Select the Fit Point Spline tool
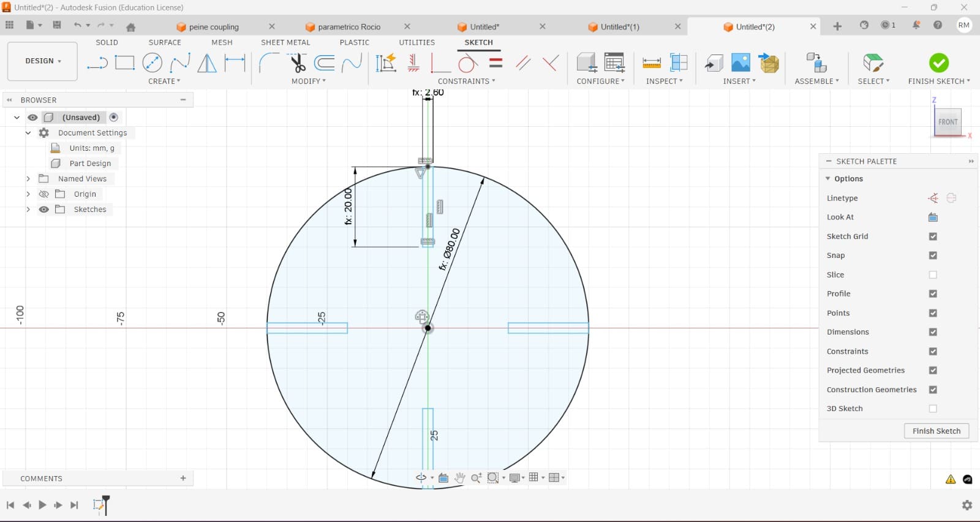This screenshot has height=522, width=980. pos(179,62)
